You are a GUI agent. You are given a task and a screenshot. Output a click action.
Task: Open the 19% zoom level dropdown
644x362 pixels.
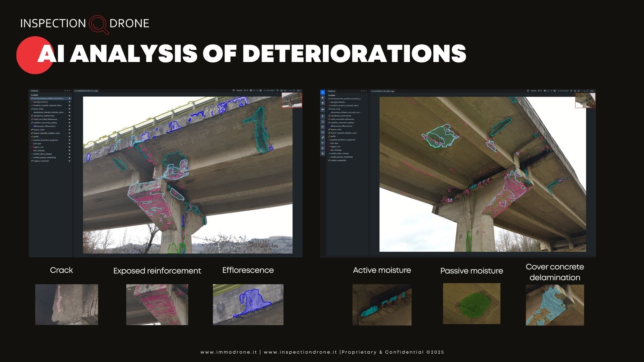click(299, 90)
